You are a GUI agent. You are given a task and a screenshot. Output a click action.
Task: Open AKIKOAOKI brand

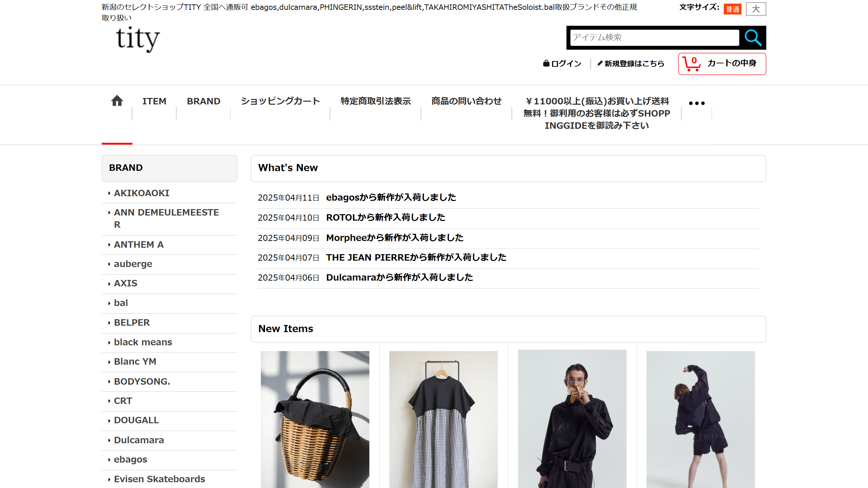tap(141, 193)
